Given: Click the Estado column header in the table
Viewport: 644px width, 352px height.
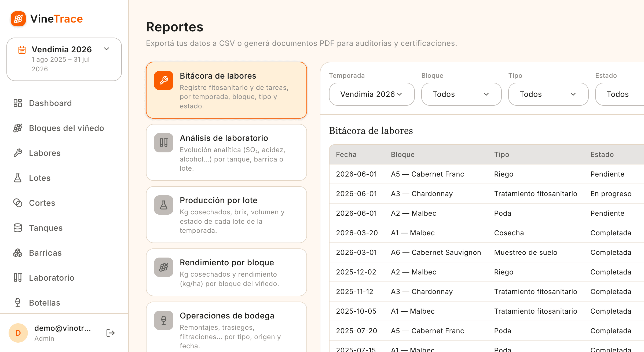Looking at the screenshot, I should [602, 155].
